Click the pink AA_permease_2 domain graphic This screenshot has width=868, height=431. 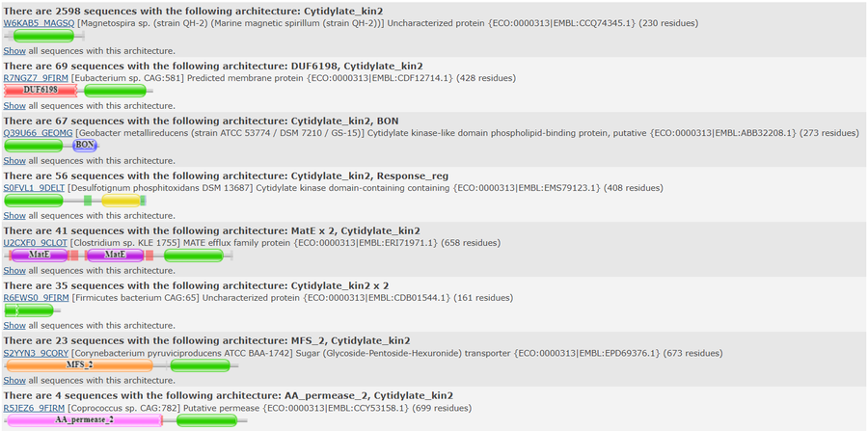coord(83,420)
